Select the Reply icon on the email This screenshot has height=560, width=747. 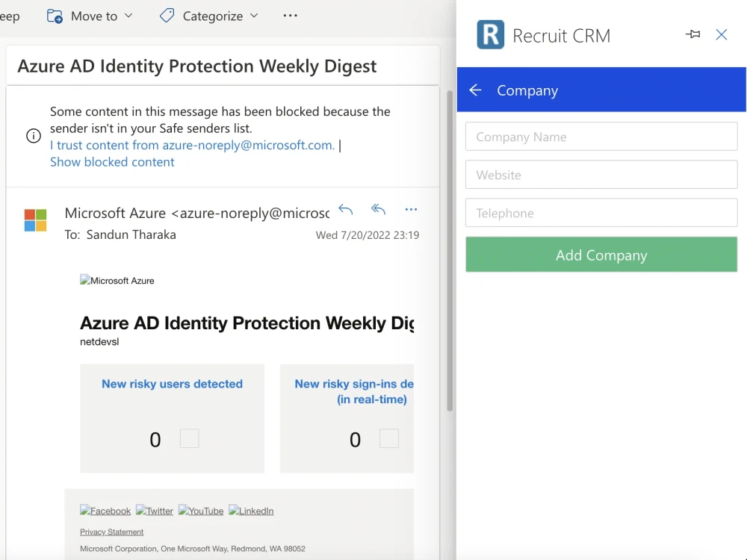pyautogui.click(x=345, y=210)
